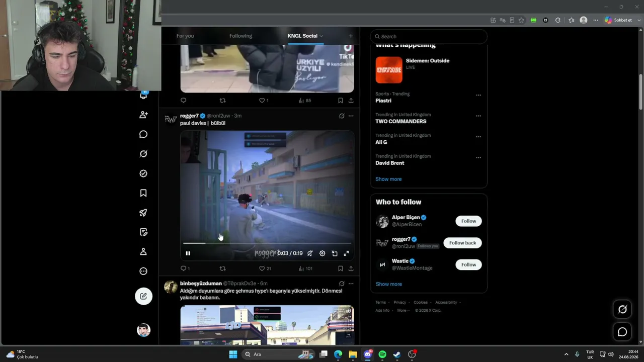The image size is (644, 362).
Task: Open the Articles notepad icon in sidebar
Action: coord(143,232)
